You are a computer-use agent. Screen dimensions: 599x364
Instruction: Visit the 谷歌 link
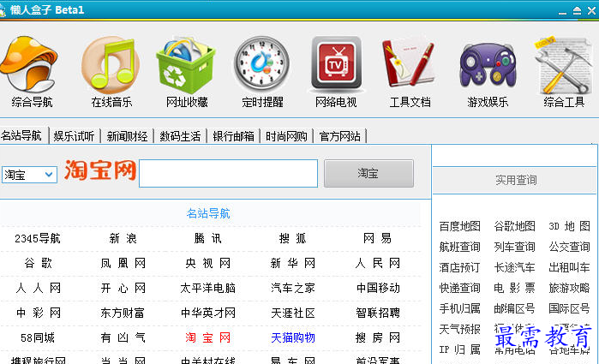pyautogui.click(x=38, y=263)
